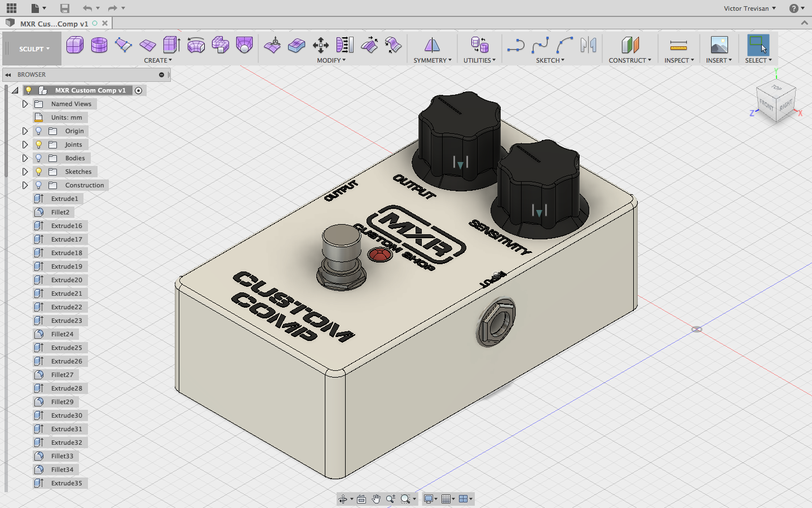
Task: Click the Inspect measure ruler icon
Action: click(678, 45)
